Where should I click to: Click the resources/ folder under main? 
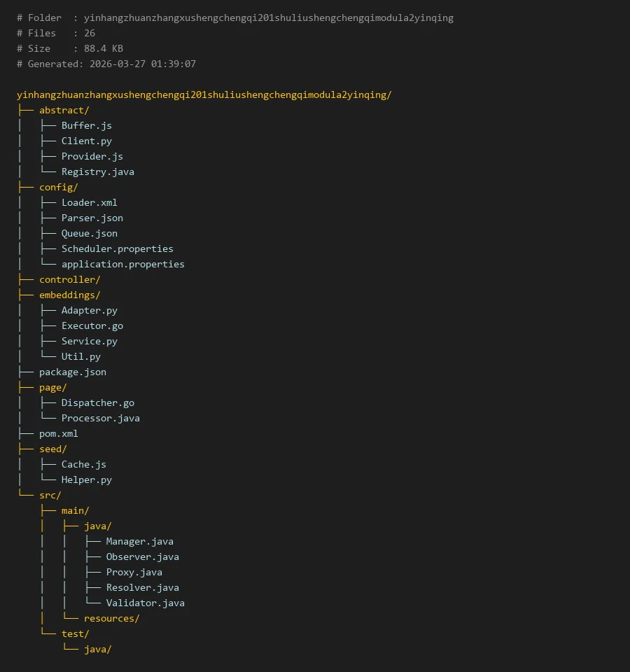pos(111,618)
